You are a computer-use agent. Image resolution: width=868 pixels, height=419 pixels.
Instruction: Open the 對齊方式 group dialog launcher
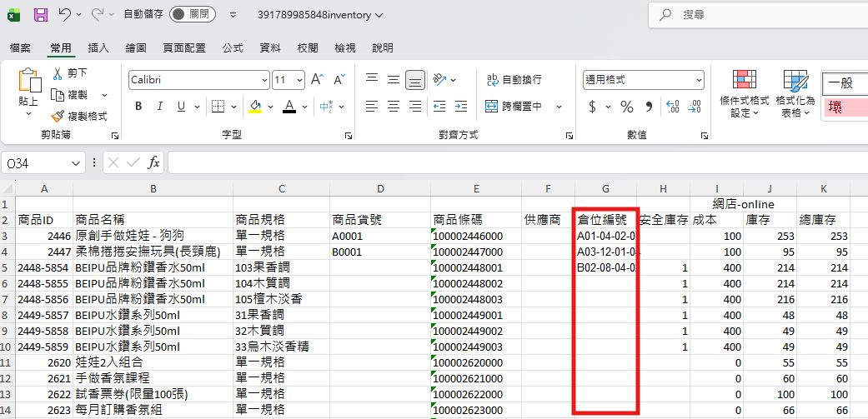click(x=569, y=136)
